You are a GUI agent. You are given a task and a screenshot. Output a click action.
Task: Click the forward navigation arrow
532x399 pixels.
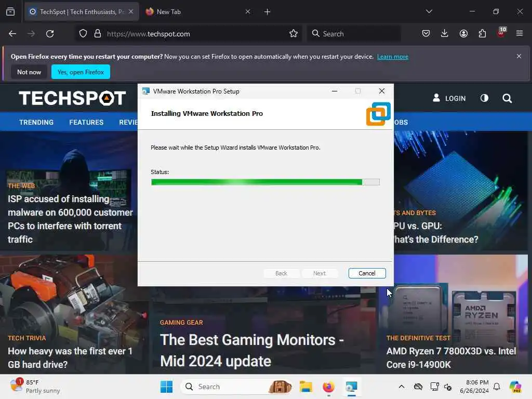click(31, 34)
